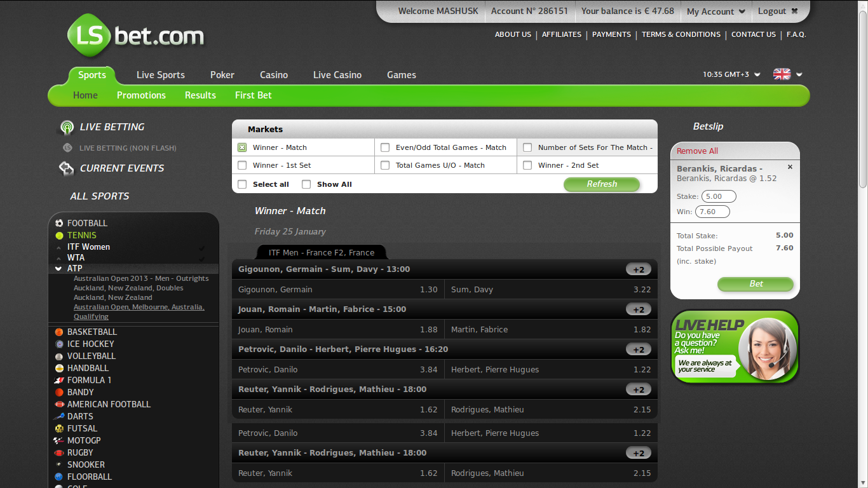Click the green Tennis ball icon
Image resolution: width=868 pixels, height=488 pixels.
click(59, 235)
